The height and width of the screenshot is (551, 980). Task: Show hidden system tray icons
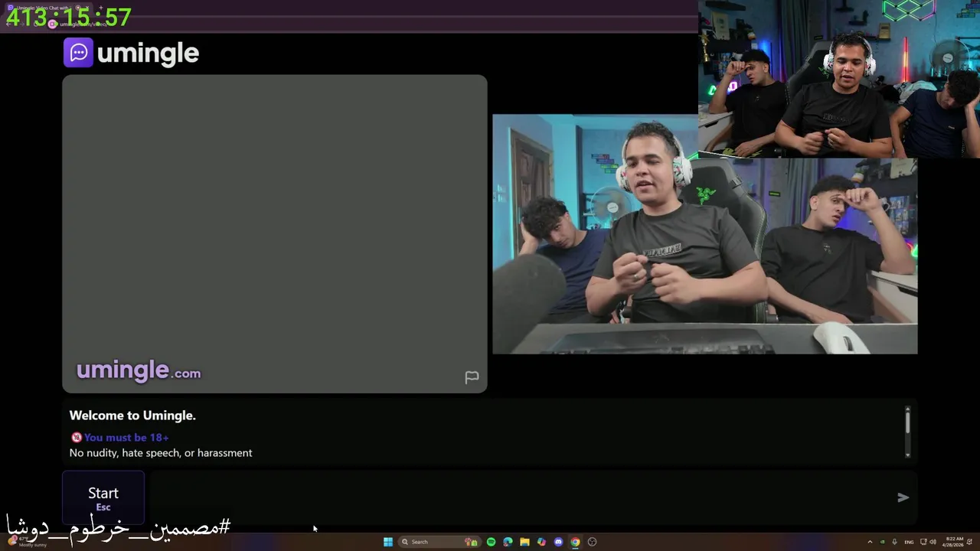coord(870,542)
